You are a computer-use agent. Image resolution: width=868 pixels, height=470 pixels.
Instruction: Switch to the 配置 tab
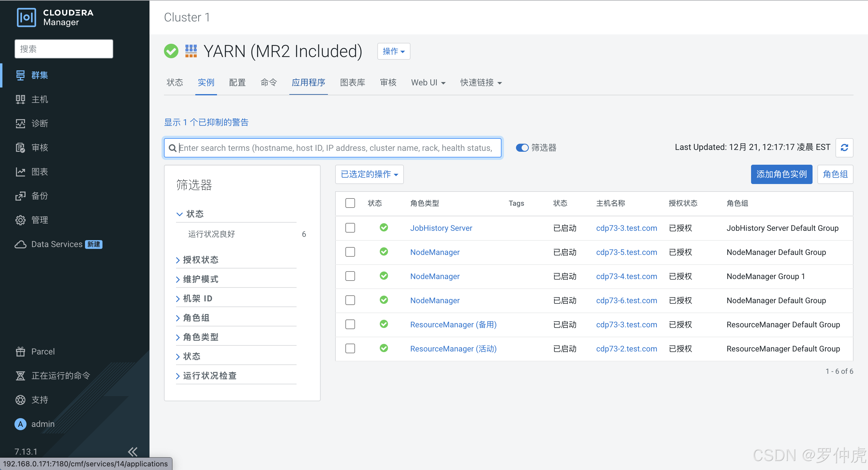pyautogui.click(x=237, y=83)
